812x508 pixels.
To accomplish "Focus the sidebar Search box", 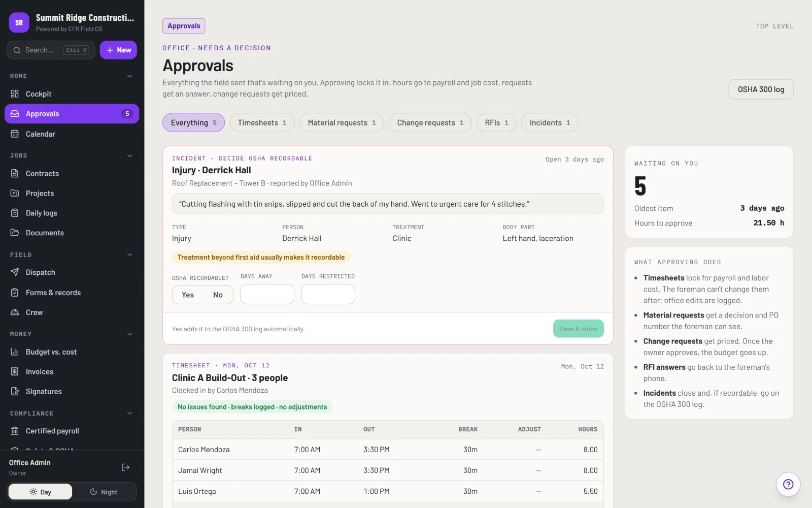I will (51, 50).
